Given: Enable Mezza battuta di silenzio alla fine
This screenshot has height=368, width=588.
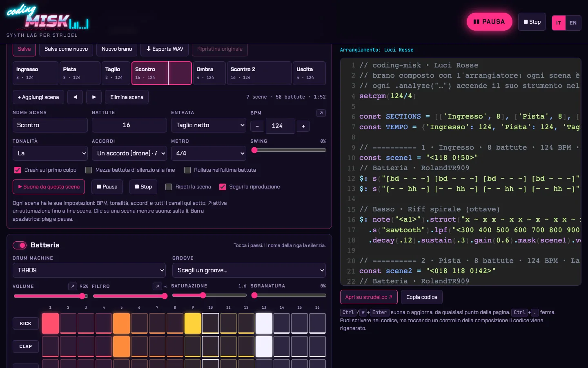Looking at the screenshot, I should click(x=89, y=170).
